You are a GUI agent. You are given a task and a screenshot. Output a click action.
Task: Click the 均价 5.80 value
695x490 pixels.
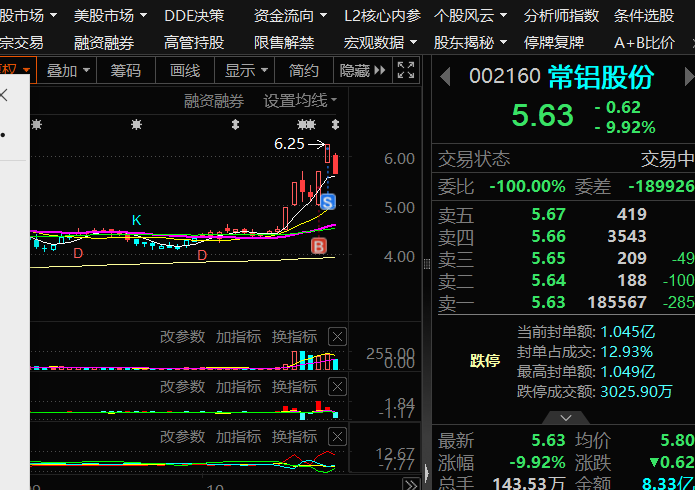(677, 441)
